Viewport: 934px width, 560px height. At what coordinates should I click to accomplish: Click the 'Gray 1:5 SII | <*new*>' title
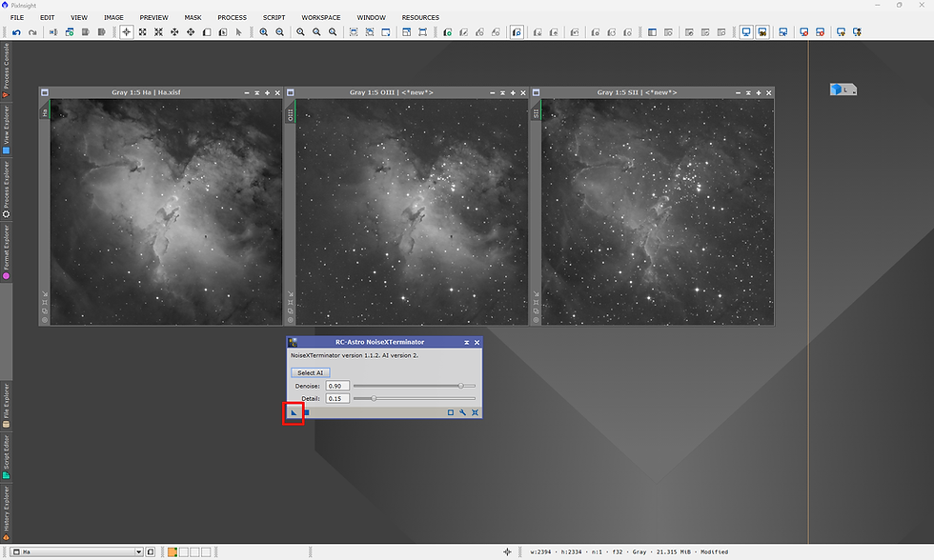point(637,92)
